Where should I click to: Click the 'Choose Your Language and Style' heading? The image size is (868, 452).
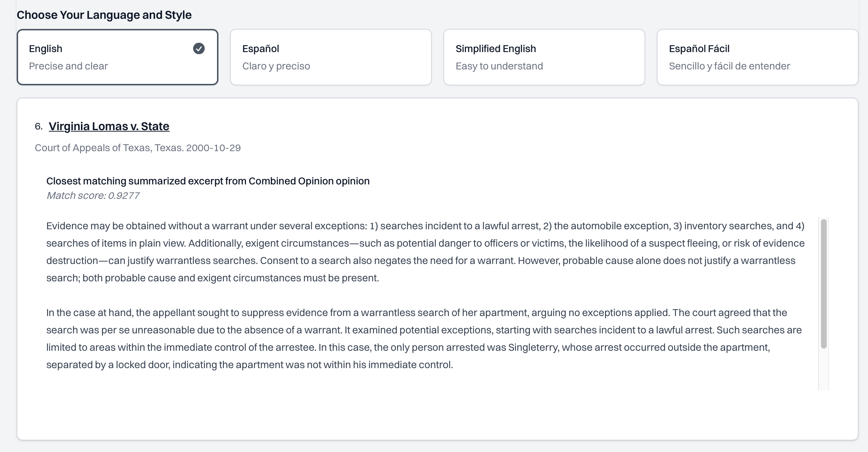(104, 15)
